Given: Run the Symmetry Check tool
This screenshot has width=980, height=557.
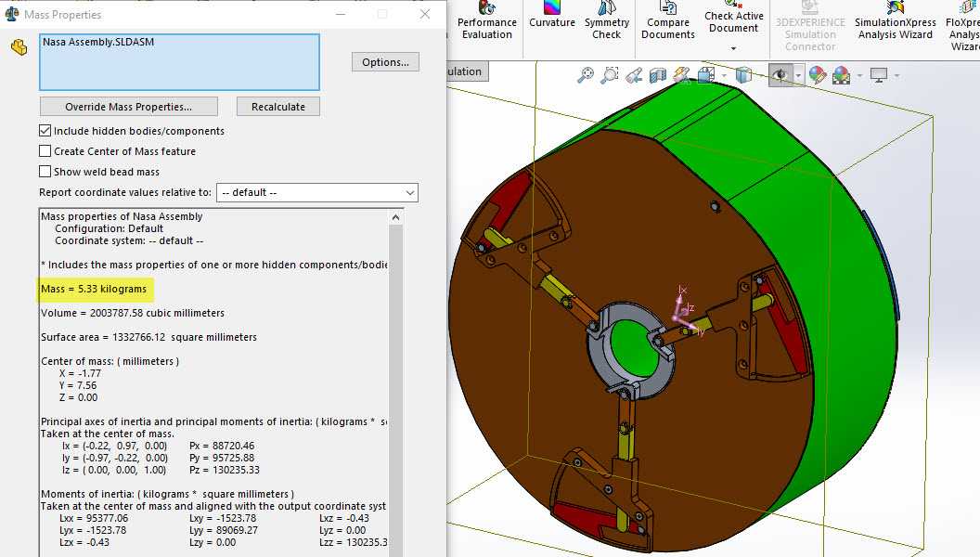Looking at the screenshot, I should click(x=606, y=21).
